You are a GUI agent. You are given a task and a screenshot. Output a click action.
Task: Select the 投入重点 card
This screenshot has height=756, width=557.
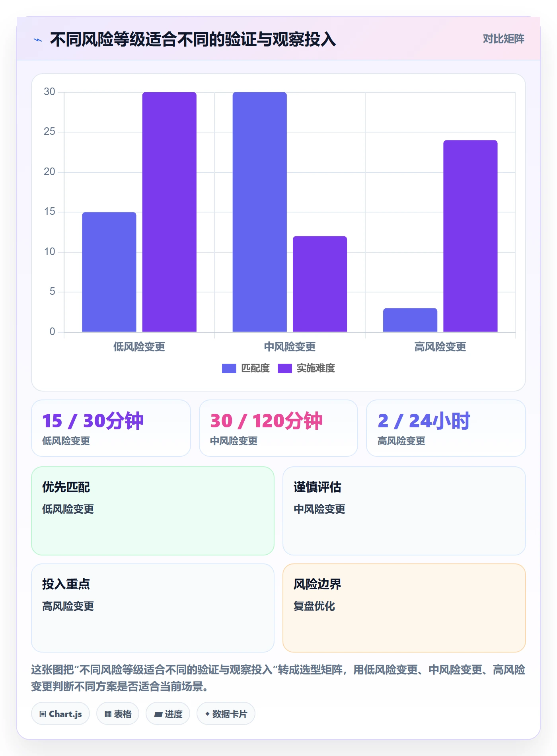coord(153,608)
